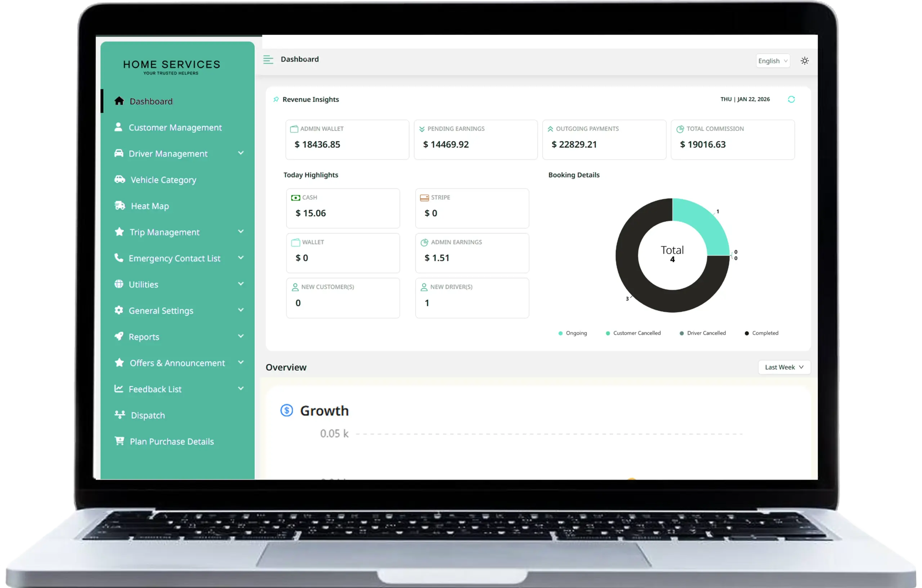Expand the Reports section

point(144,337)
